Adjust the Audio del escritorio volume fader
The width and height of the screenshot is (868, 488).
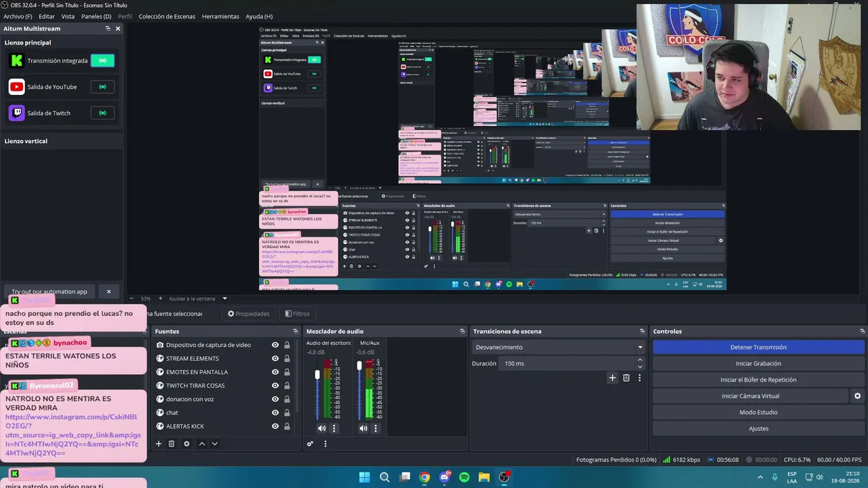tap(317, 374)
